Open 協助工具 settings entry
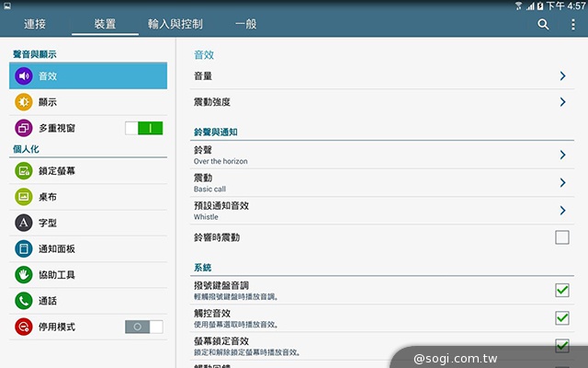Viewport: 588px width, 368px height. pos(88,274)
